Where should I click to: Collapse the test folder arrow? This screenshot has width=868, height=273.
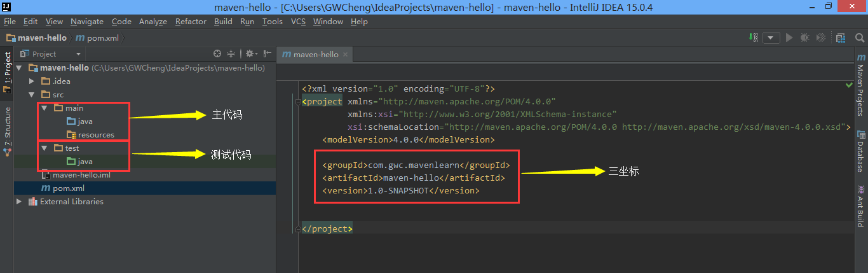coord(44,148)
